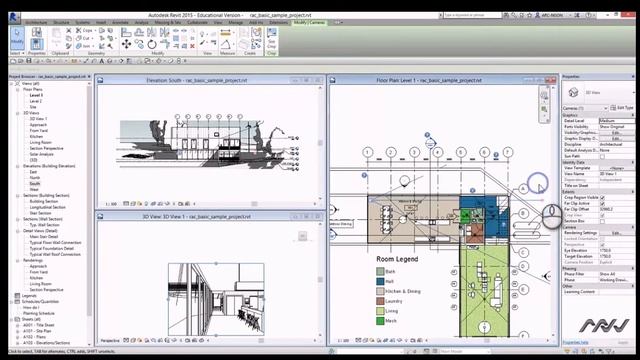This screenshot has width=640, height=360.
Task: Click the Trim/Extend tool icon
Action: pyautogui.click(x=164, y=44)
